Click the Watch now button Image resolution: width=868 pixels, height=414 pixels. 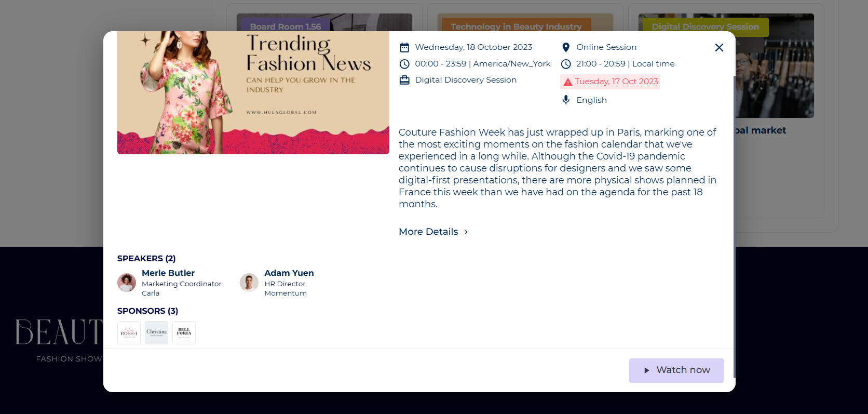tap(676, 370)
